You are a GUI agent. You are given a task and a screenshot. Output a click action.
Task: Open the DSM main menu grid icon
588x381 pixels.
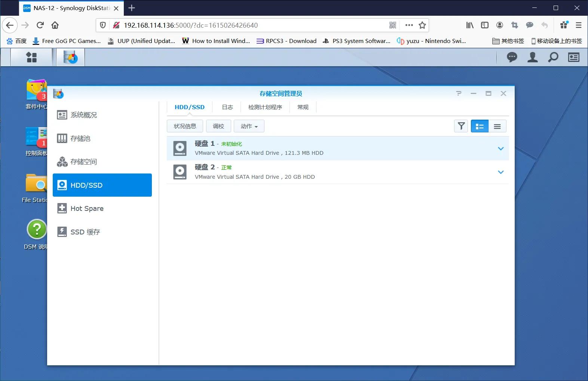(x=31, y=57)
